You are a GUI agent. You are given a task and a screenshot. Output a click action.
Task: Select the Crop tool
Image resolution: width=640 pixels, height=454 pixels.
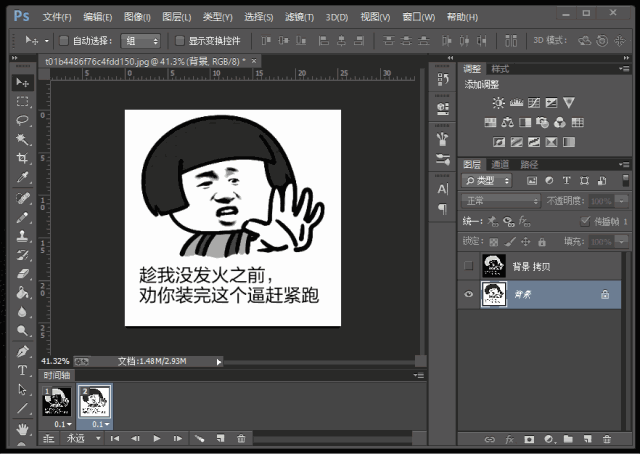[x=22, y=158]
